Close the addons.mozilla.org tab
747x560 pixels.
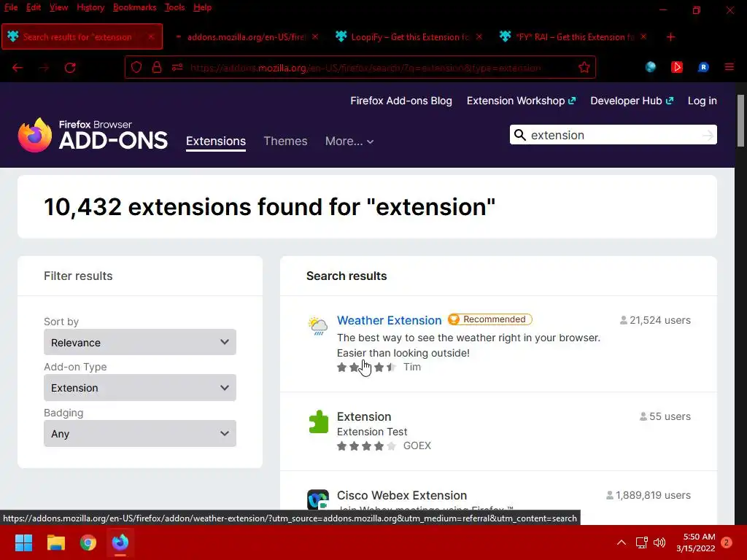tap(315, 36)
